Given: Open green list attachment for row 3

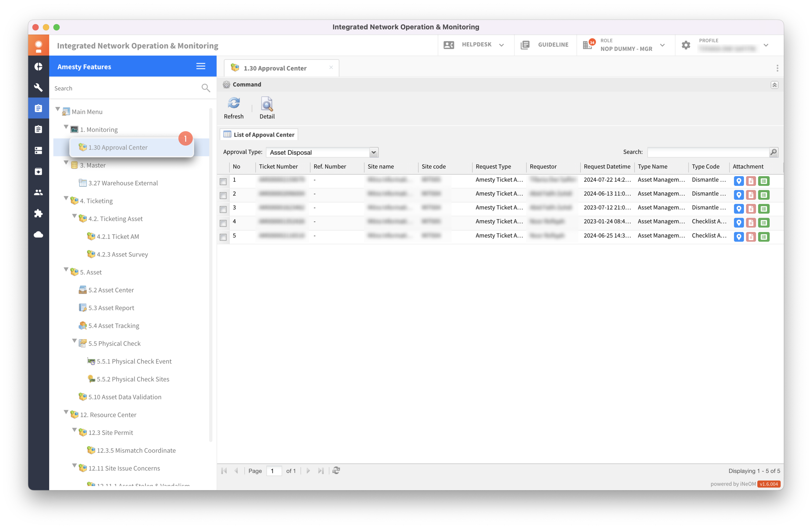Looking at the screenshot, I should (764, 209).
